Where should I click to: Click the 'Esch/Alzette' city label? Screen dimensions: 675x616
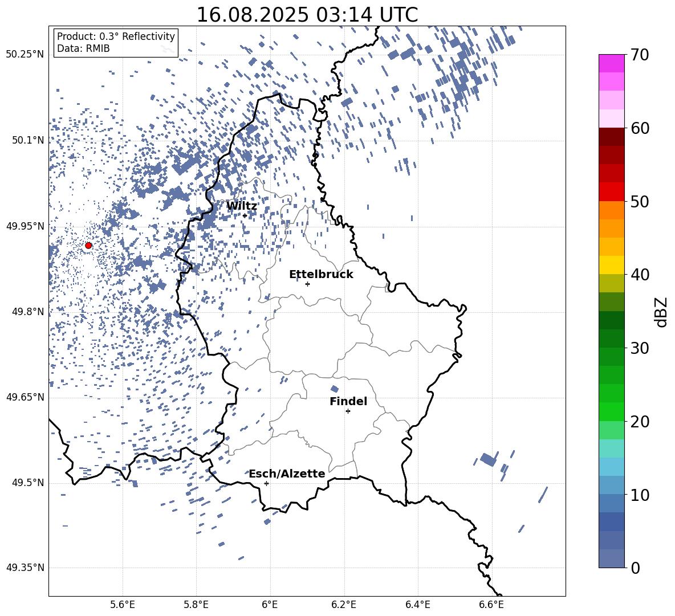point(287,474)
